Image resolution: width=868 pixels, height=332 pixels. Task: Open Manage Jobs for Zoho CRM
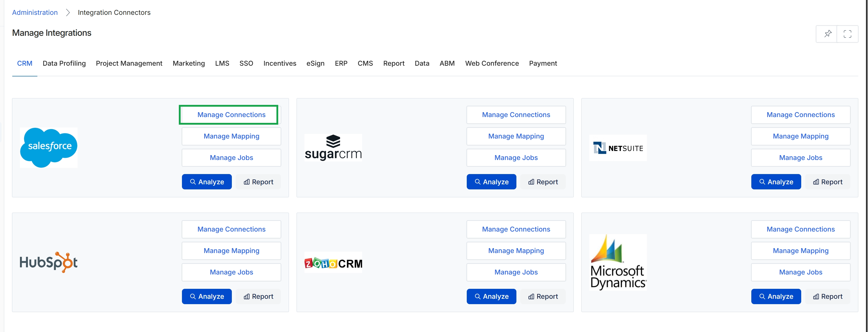pos(516,272)
